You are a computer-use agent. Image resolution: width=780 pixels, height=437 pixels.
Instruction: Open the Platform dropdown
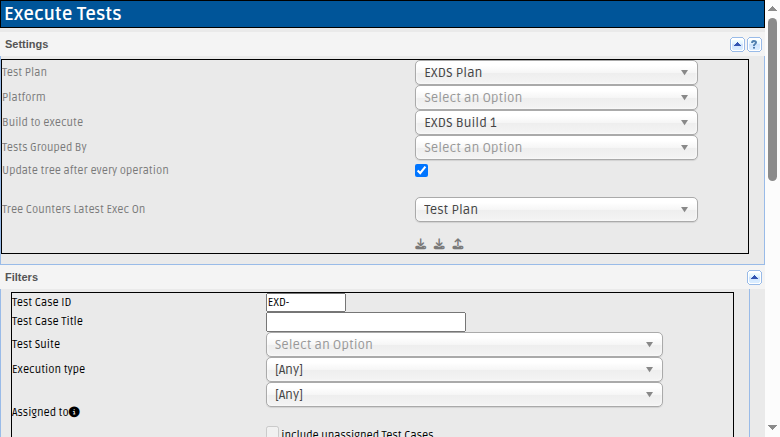coord(556,98)
